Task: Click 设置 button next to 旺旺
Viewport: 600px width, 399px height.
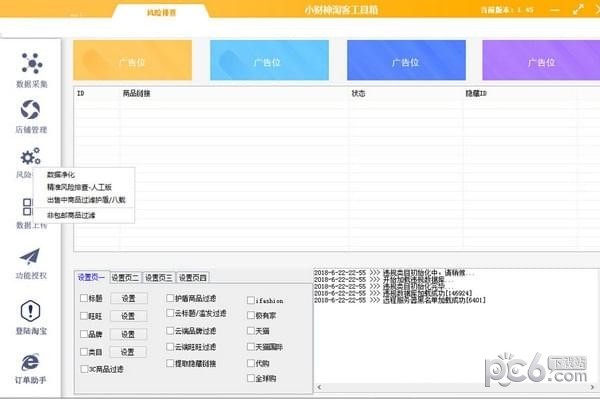Action: [x=128, y=316]
